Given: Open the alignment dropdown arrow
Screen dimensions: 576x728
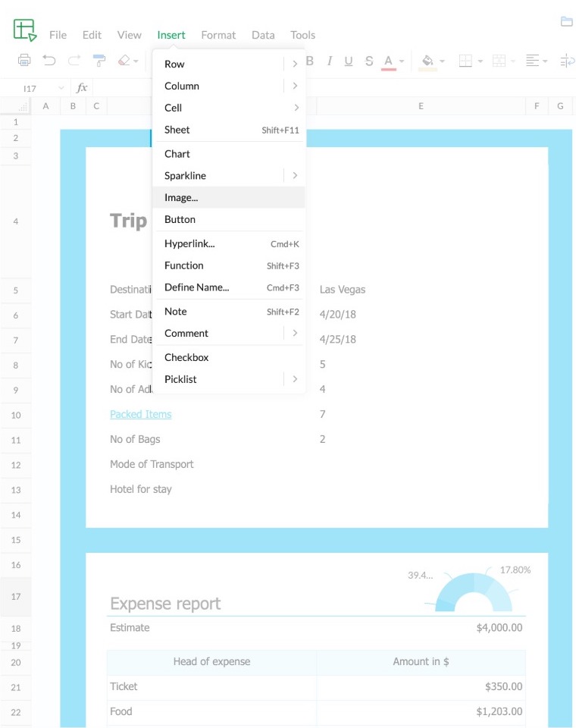Looking at the screenshot, I should click(546, 61).
